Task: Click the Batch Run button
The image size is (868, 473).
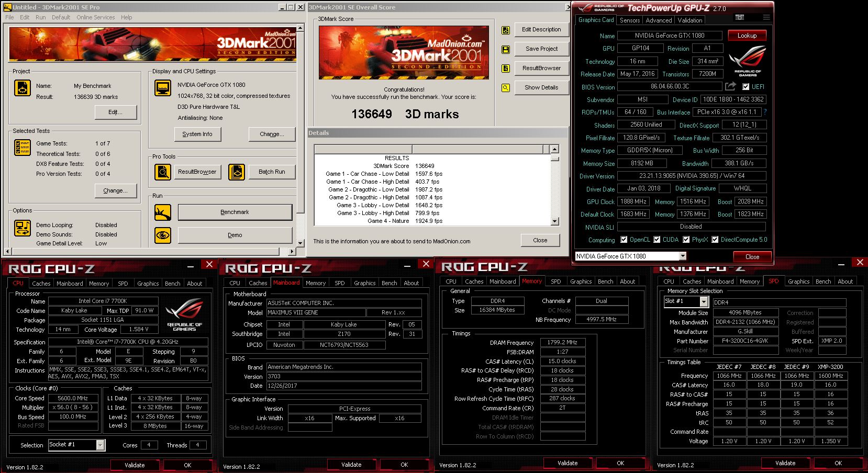Action: pos(272,172)
